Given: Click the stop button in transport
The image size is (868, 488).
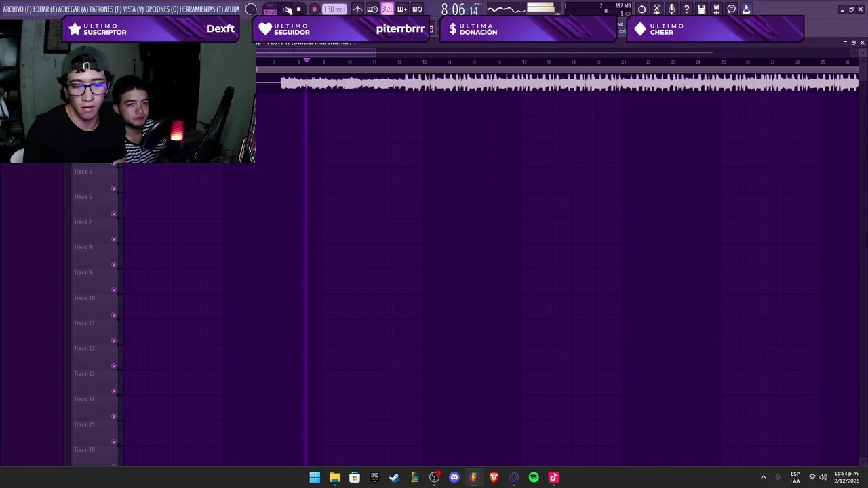Looking at the screenshot, I should point(299,9).
